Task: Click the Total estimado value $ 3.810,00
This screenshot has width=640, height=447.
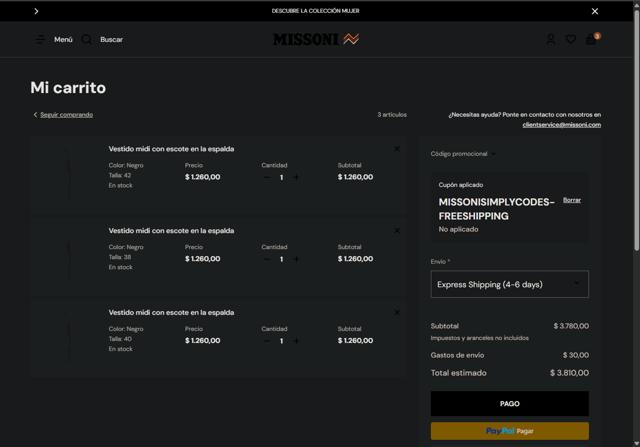Action: 569,373
